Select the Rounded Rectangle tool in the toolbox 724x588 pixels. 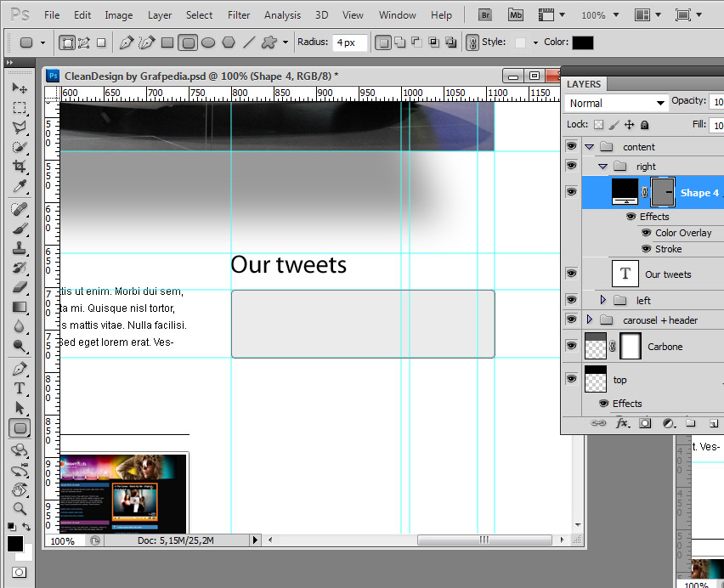[x=20, y=428]
